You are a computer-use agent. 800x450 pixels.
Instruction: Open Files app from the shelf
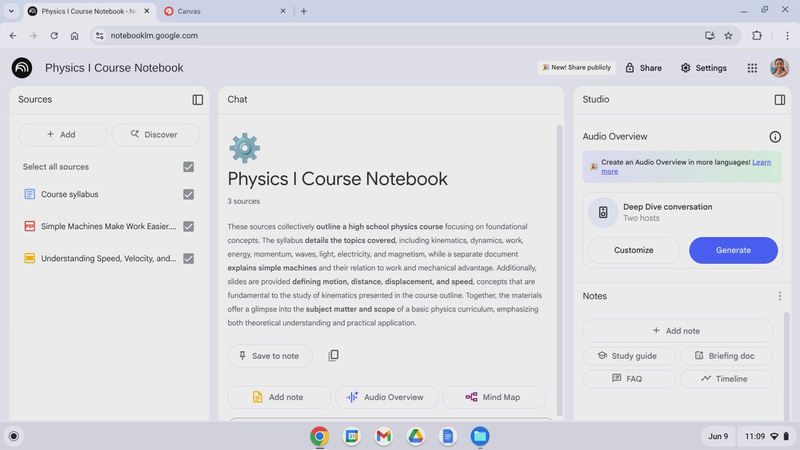480,436
